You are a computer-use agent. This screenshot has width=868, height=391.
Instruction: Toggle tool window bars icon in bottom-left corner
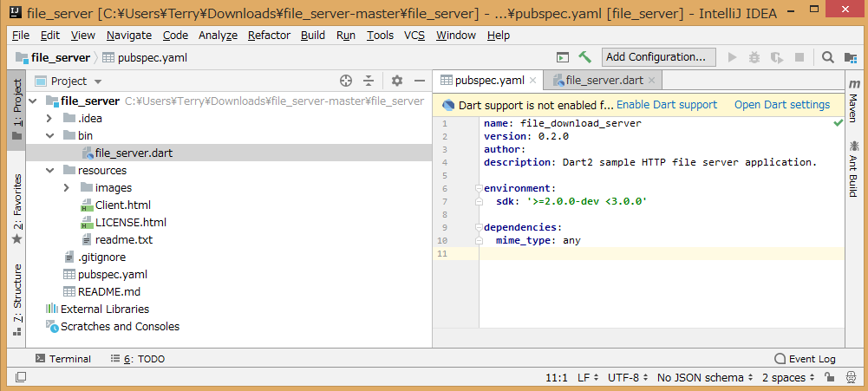point(21,378)
